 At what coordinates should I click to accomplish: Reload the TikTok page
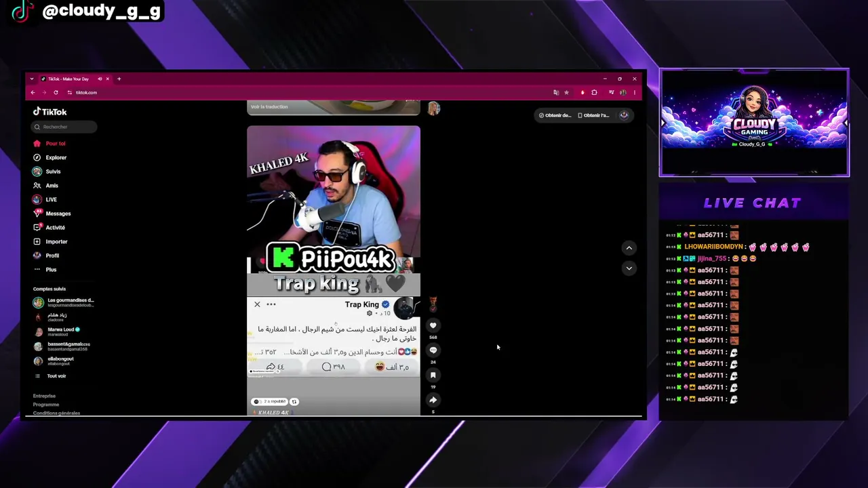click(56, 93)
